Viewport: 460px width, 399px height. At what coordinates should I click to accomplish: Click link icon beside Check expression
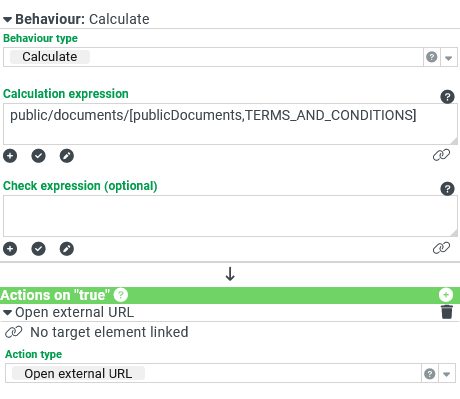point(441,248)
